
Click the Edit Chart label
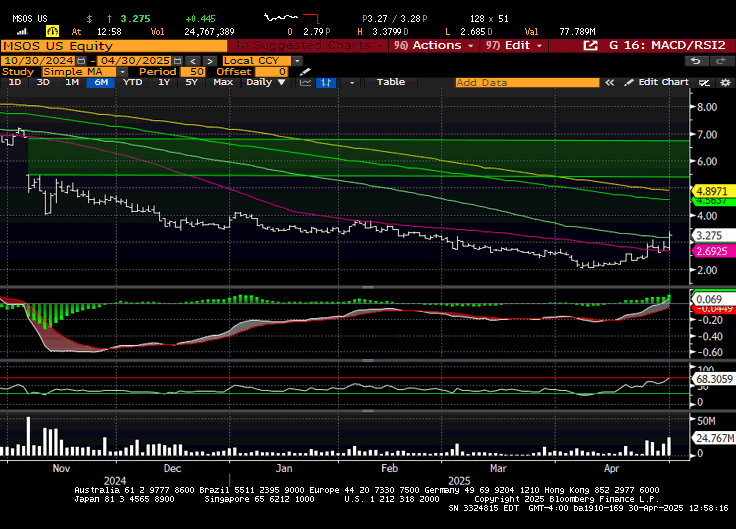663,82
